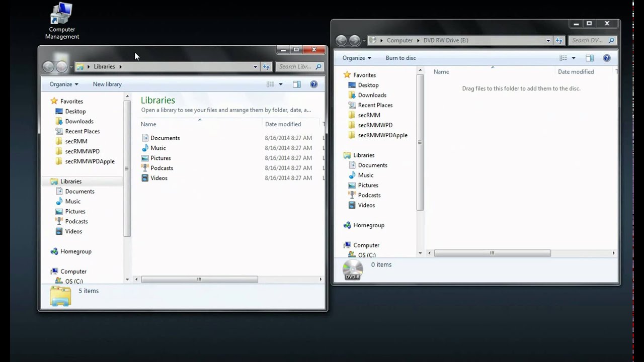Click horizontal scrollbar in Libraries file pane
This screenshot has height=362, width=644.
click(199, 279)
